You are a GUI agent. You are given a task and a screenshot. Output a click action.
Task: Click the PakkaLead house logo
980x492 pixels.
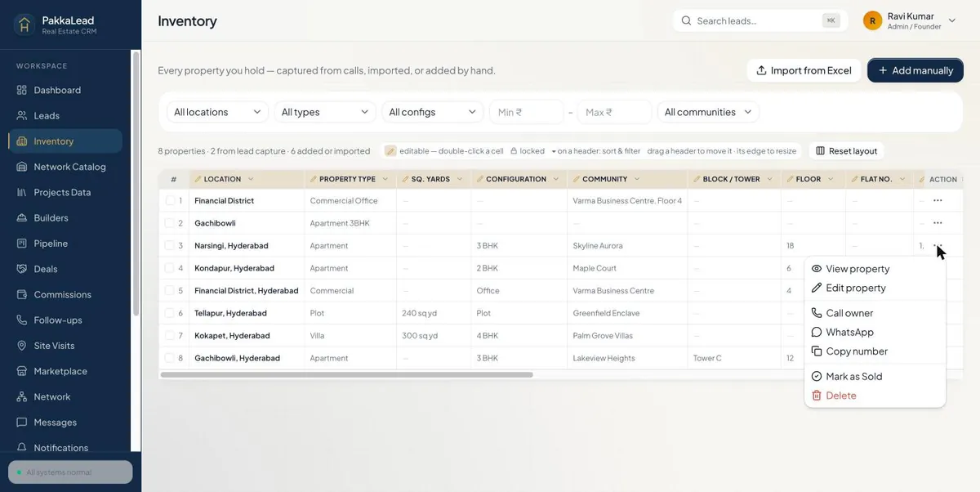pyautogui.click(x=24, y=25)
